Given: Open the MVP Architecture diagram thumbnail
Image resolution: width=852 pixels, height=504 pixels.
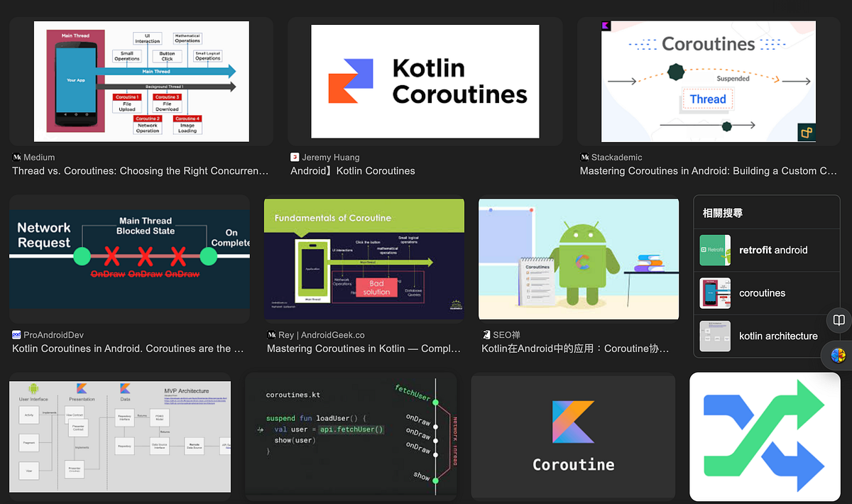Looking at the screenshot, I should tap(119, 437).
